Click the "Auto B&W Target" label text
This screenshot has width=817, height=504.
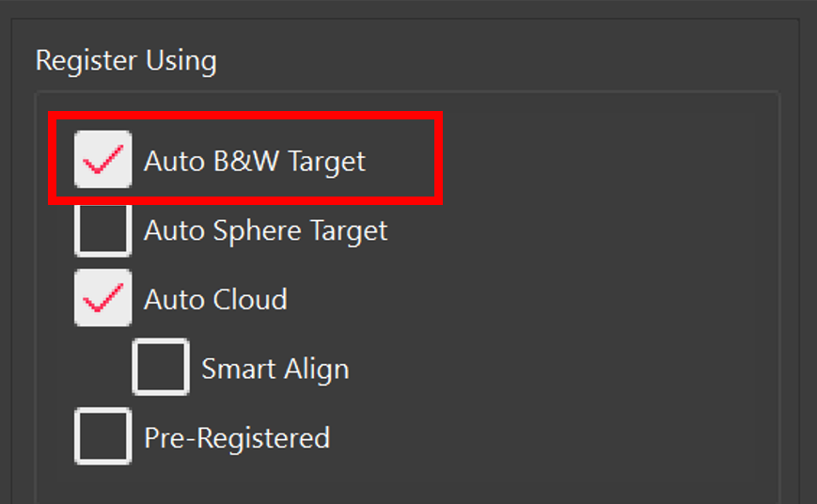coord(254,162)
